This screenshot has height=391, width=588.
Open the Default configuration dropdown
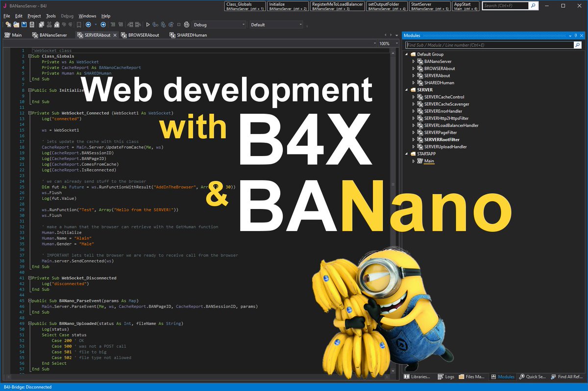click(x=276, y=25)
